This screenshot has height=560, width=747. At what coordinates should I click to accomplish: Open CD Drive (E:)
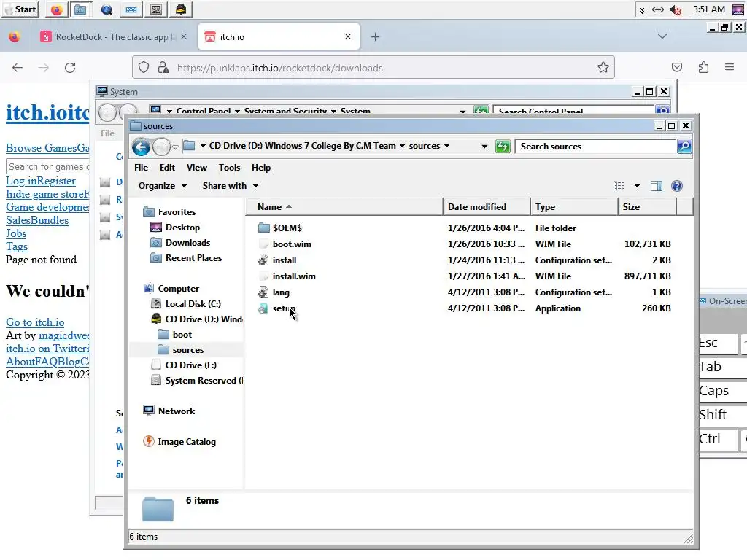tap(190, 365)
